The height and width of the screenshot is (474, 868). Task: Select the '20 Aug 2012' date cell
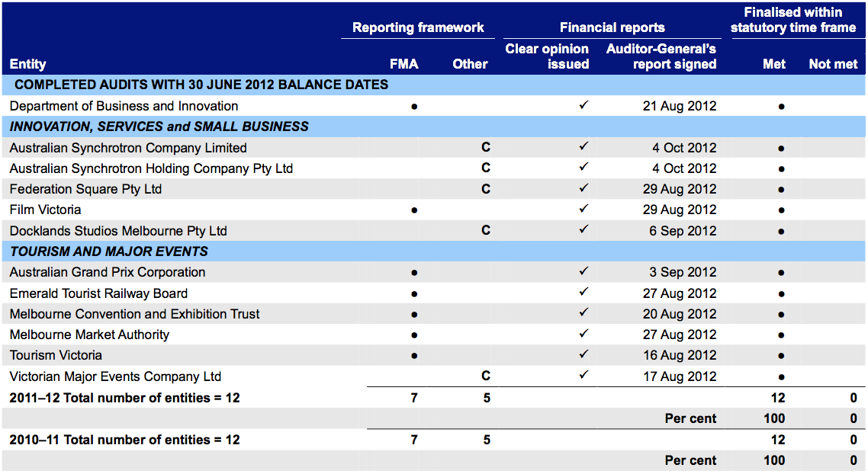click(x=680, y=314)
